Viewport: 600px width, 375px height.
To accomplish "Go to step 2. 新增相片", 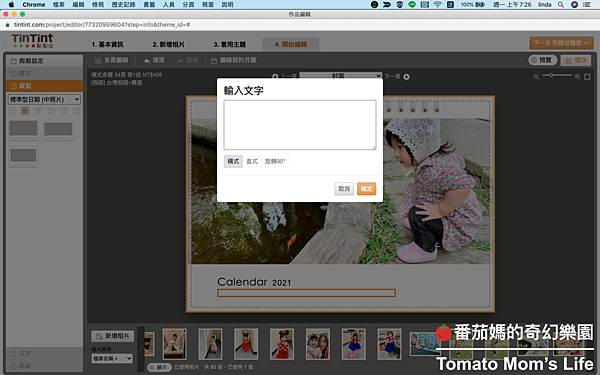I will coord(168,44).
